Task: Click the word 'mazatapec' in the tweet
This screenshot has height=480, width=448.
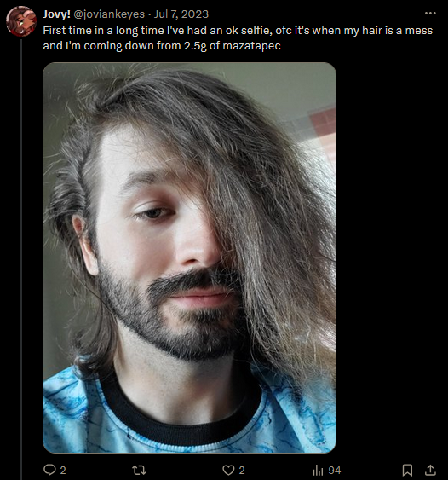Action: (x=251, y=46)
